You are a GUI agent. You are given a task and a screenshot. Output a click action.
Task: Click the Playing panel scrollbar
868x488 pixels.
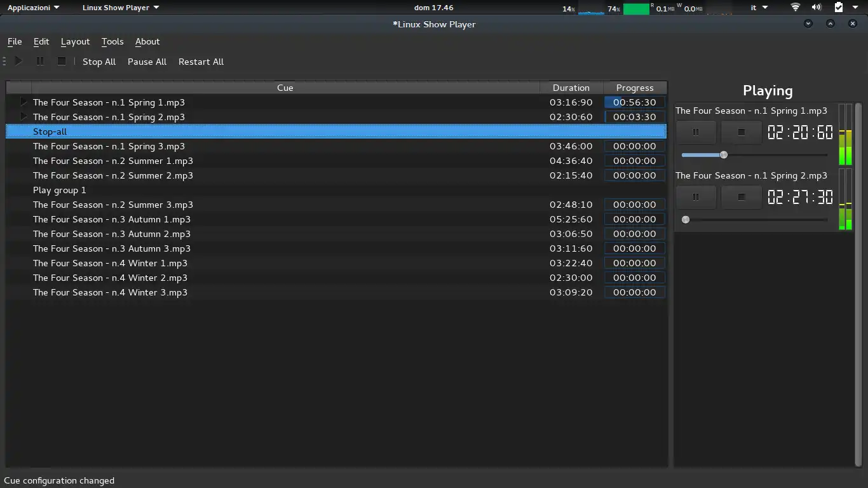tap(858, 284)
